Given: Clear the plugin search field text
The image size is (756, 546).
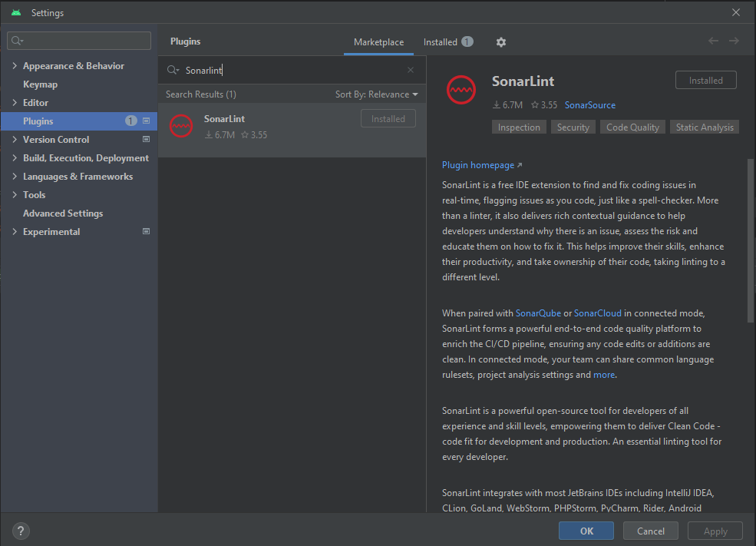Looking at the screenshot, I should pos(411,70).
